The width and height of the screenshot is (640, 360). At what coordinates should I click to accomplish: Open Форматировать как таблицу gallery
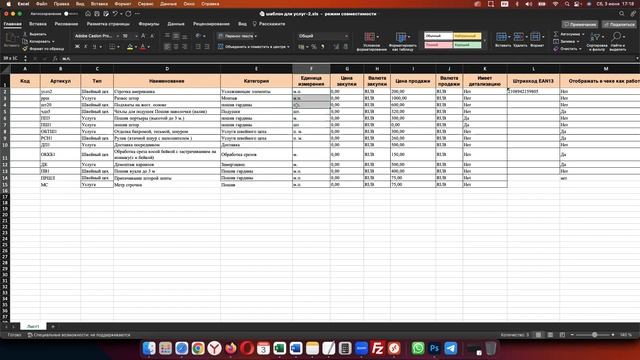[402, 42]
